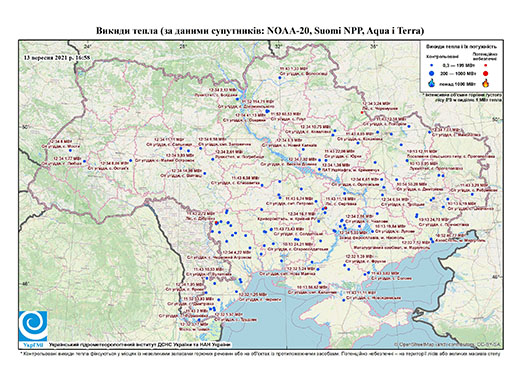Click the large red circle legend symbol
Image resolution: width=520 pixels, height=368 pixels.
click(485, 73)
